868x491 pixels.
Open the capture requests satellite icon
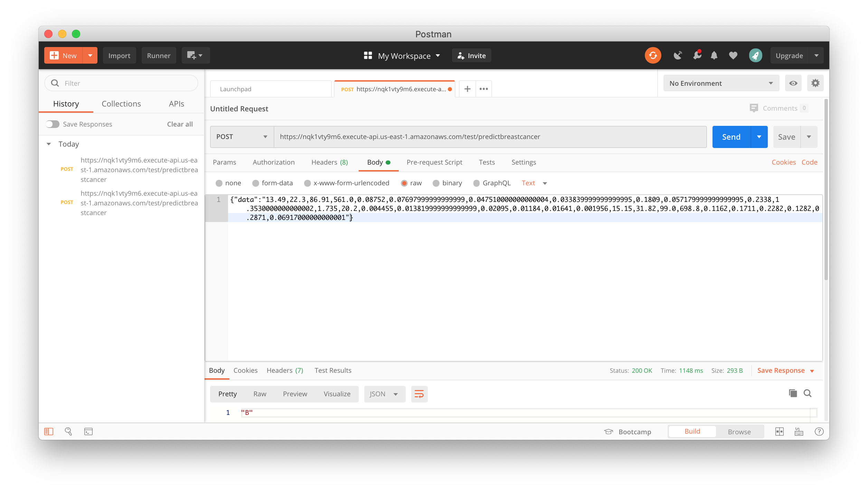(678, 55)
